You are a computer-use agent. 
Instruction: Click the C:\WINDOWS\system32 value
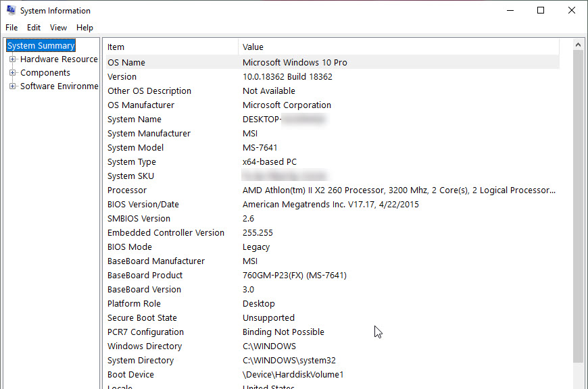(289, 361)
